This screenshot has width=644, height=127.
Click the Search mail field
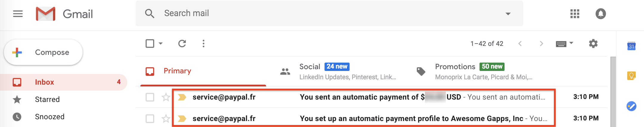coord(328,13)
